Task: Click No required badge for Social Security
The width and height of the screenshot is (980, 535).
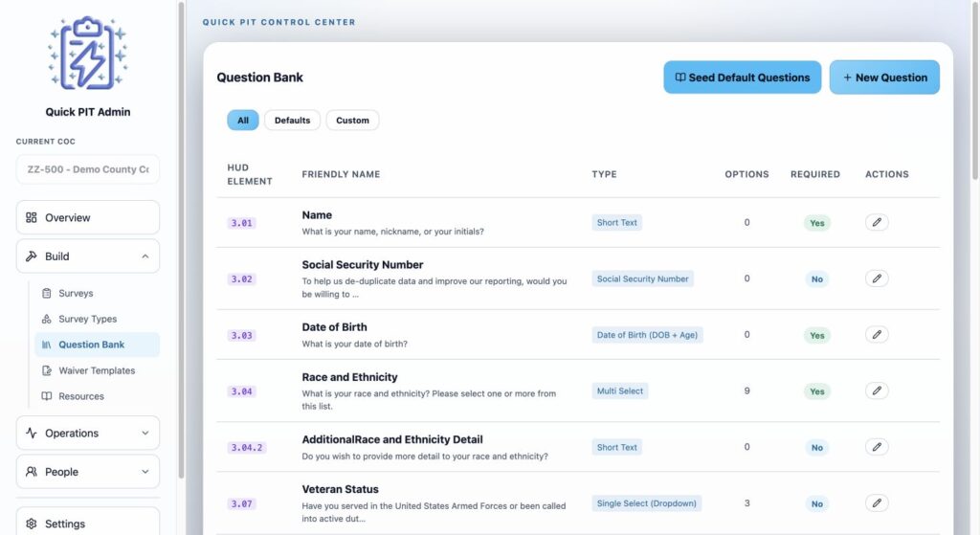Action: point(817,279)
